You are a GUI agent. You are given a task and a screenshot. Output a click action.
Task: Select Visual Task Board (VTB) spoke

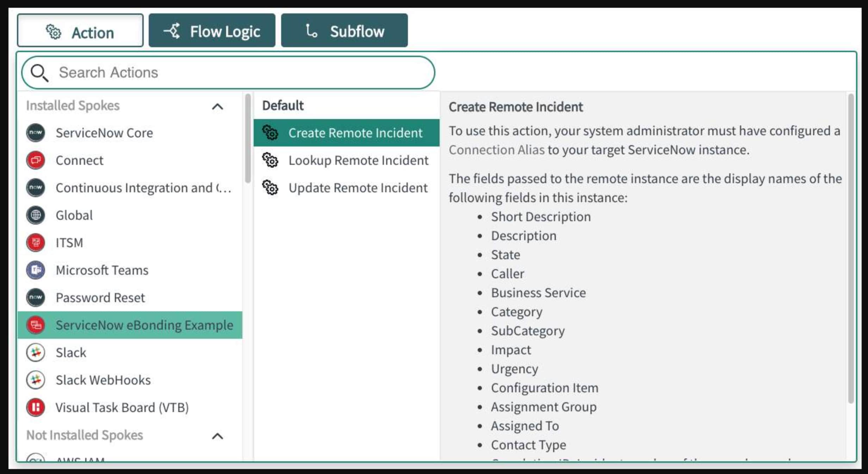130,407
